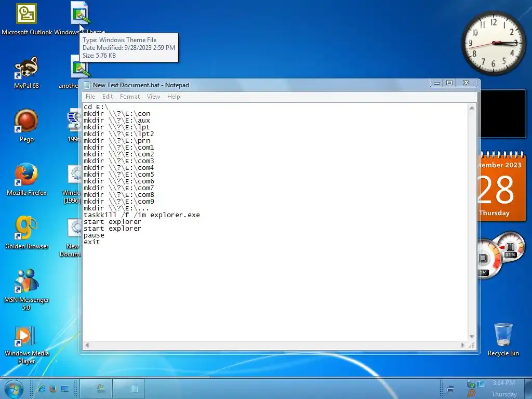Open the File menu in Notepad
Image resolution: width=532 pixels, height=399 pixels.
(x=90, y=97)
